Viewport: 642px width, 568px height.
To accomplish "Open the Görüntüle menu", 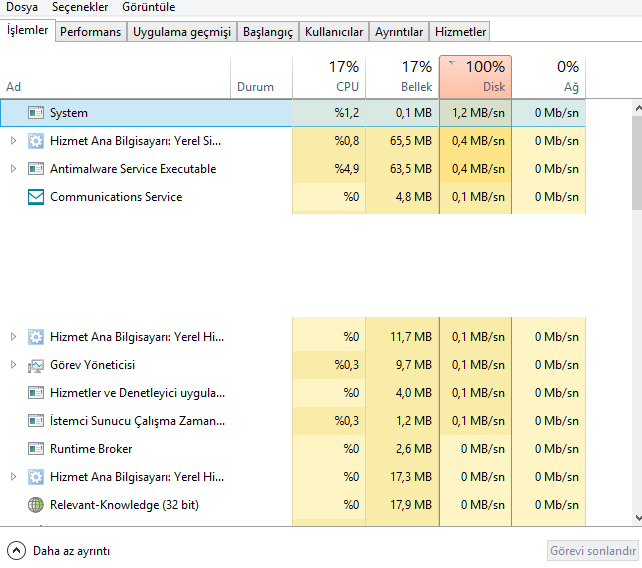I will [x=148, y=7].
